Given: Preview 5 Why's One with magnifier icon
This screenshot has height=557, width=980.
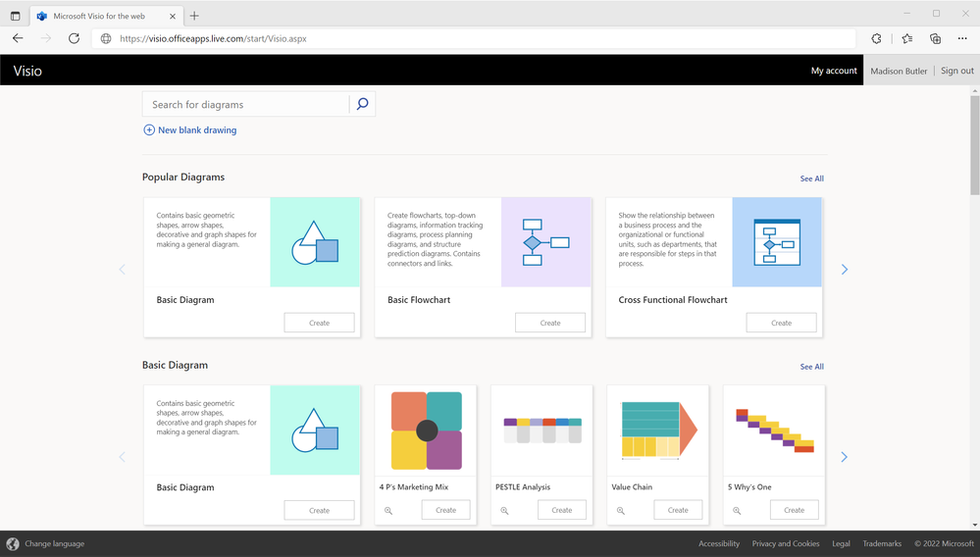Looking at the screenshot, I should point(737,511).
